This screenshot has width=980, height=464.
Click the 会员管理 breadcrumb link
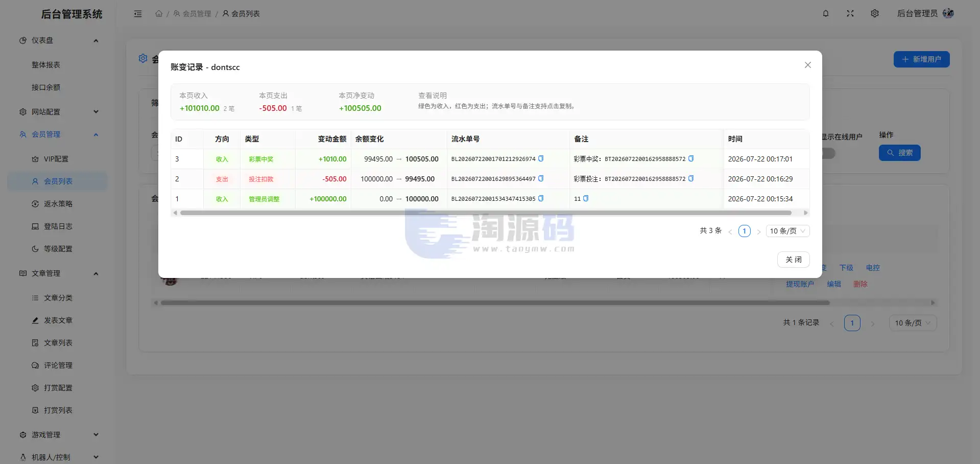pos(192,14)
